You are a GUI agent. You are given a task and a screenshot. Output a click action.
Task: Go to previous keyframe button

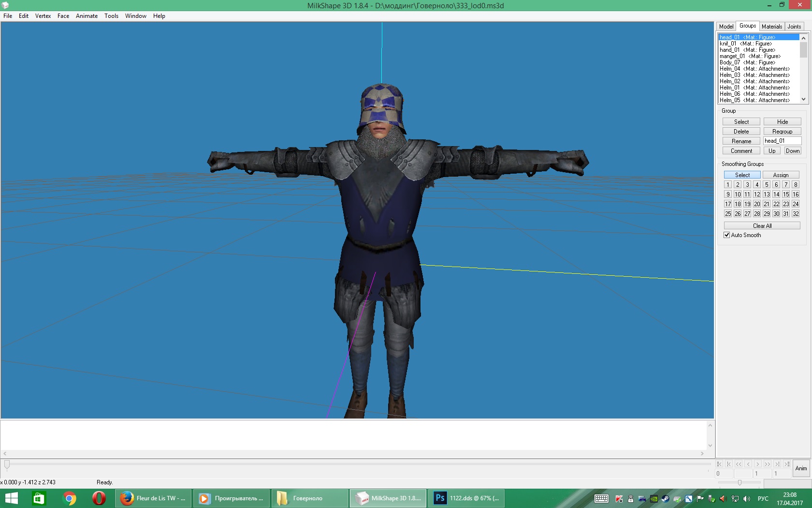[x=729, y=464]
